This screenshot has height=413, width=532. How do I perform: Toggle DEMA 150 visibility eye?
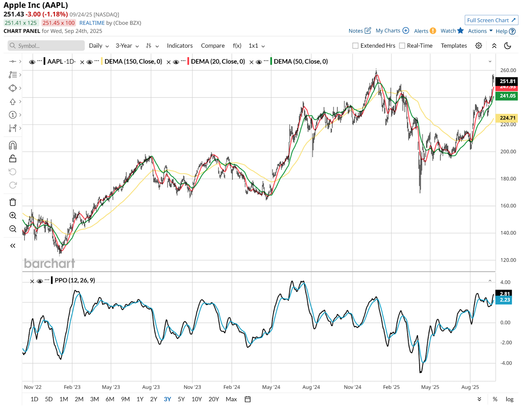pyautogui.click(x=89, y=62)
